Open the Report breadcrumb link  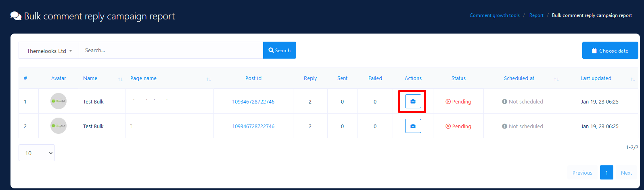click(x=536, y=15)
